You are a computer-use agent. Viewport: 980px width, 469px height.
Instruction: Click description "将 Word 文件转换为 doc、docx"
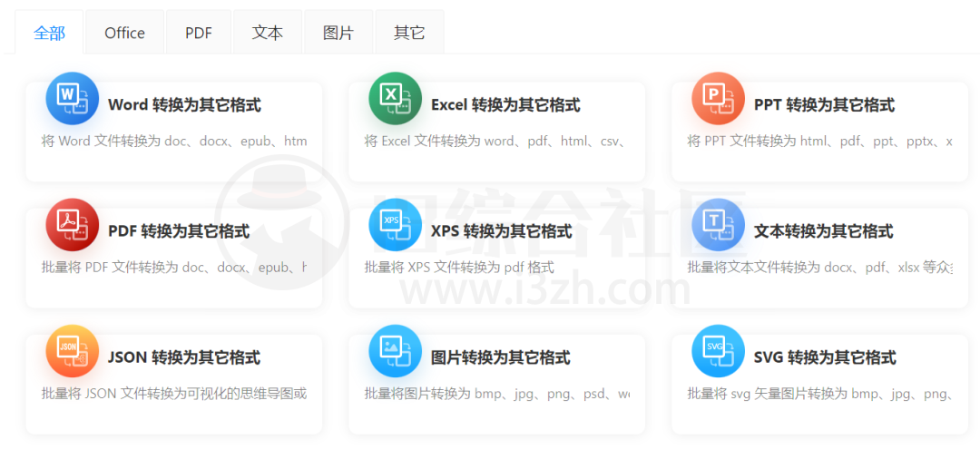(x=174, y=142)
